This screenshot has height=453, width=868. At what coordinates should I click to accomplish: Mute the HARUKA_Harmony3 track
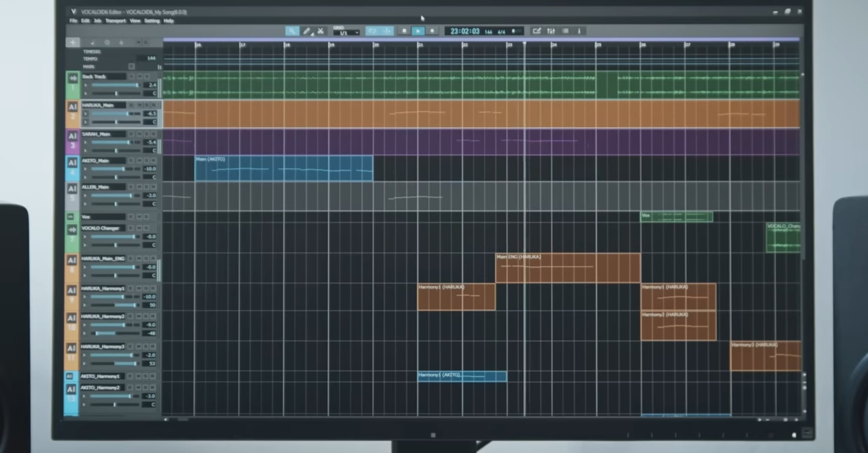(138, 347)
